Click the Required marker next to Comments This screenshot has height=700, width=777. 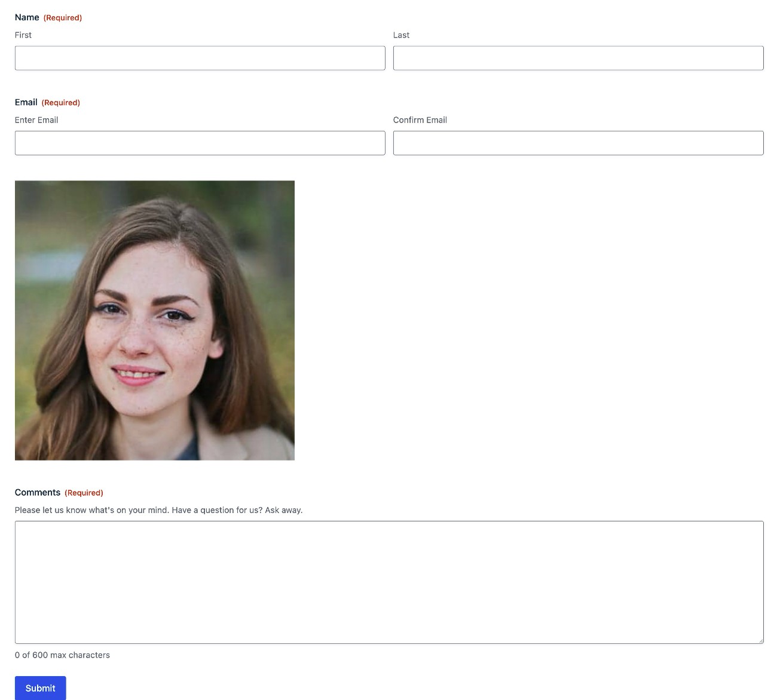(84, 493)
